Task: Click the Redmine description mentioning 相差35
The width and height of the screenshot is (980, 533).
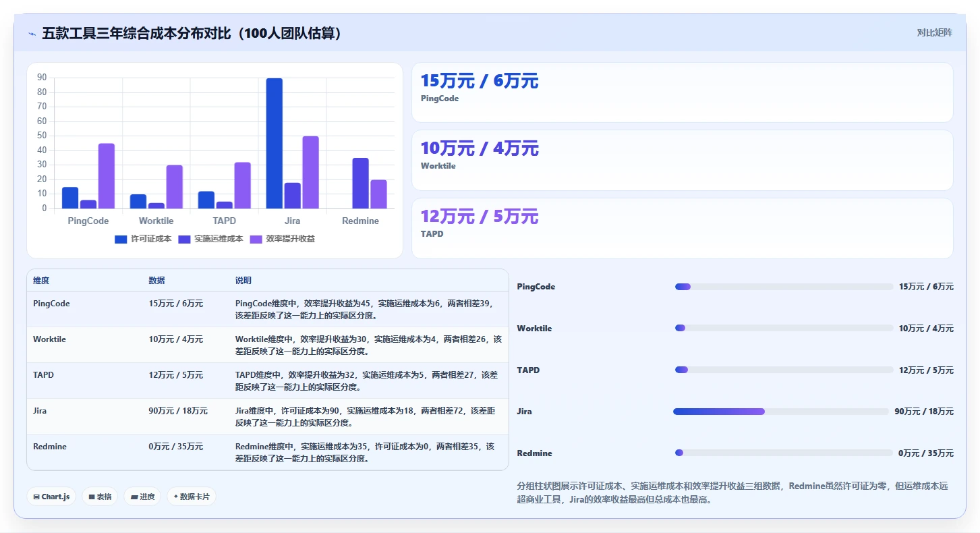Action: pyautogui.click(x=365, y=452)
